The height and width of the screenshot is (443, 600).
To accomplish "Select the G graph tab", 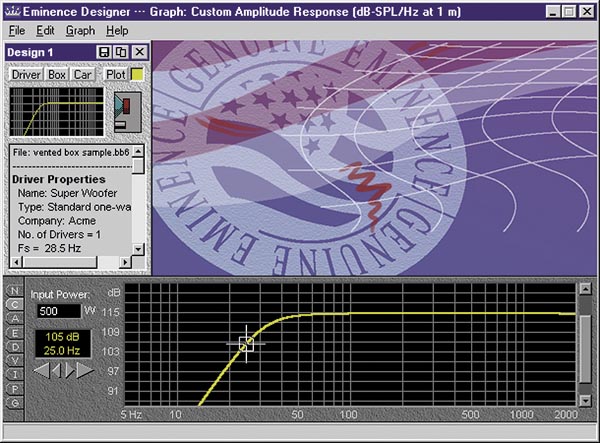I will coord(15,403).
